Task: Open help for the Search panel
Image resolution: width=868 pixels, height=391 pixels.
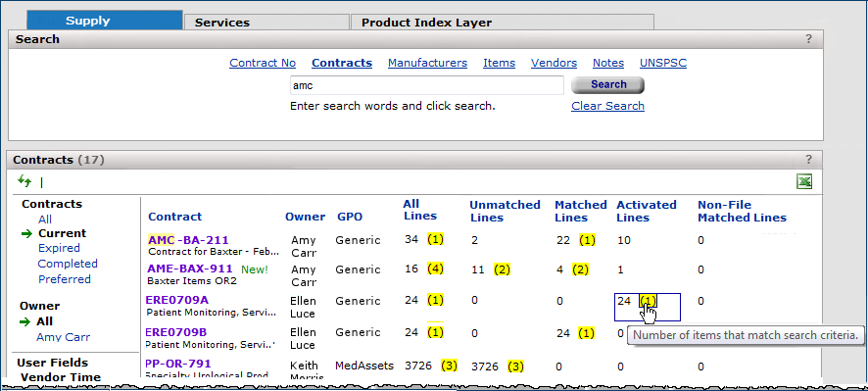Action: click(809, 39)
